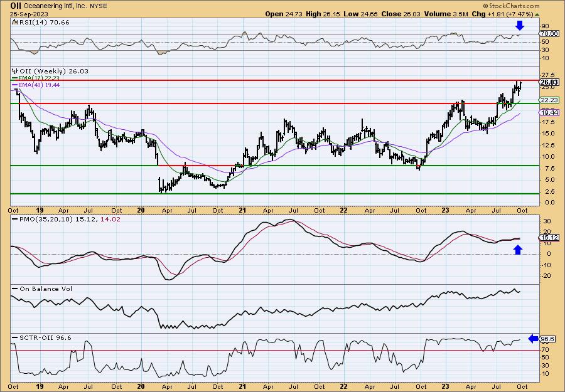Click the OII ticker symbol in the header
Image resolution: width=565 pixels, height=392 pixels.
[15, 6]
